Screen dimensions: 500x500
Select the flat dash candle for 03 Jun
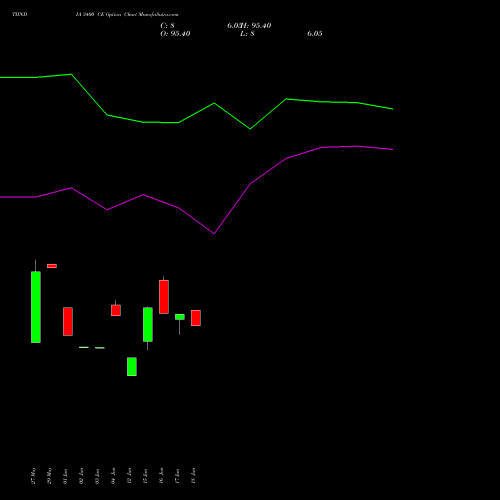100,348
